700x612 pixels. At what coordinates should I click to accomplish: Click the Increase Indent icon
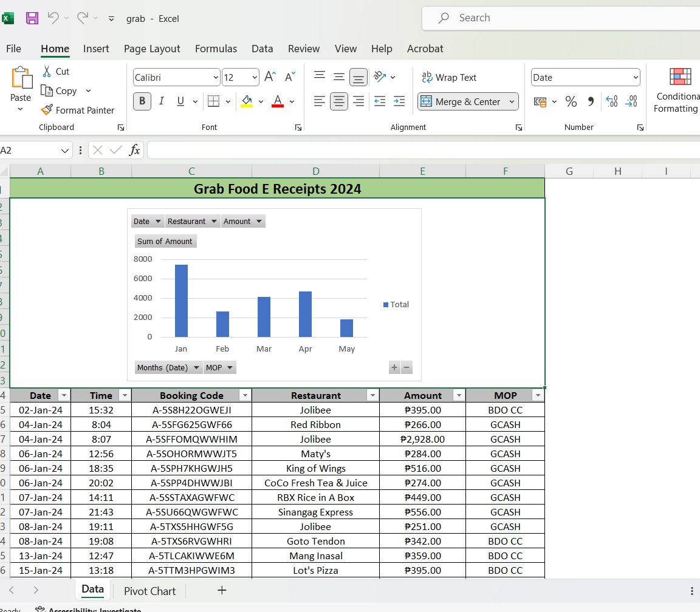click(x=399, y=101)
